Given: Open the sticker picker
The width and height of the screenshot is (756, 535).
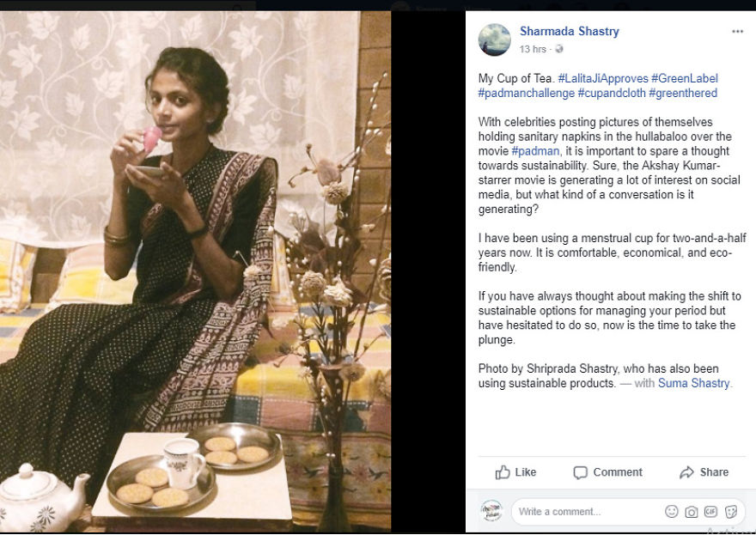Looking at the screenshot, I should [x=731, y=512].
